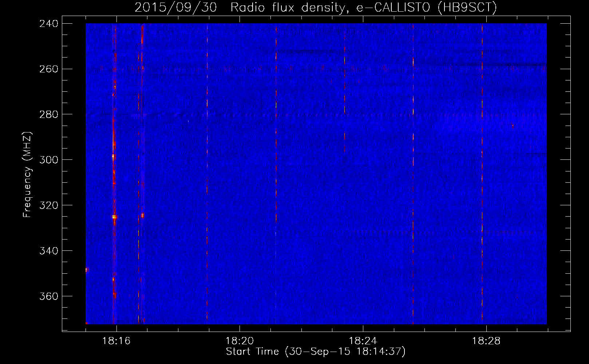The width and height of the screenshot is (589, 364).
Task: Click the 18:16 time tick label
Action: click(x=116, y=341)
